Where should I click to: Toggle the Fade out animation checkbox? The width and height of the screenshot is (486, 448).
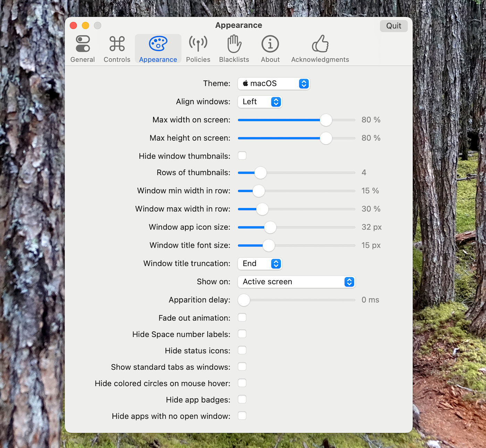coord(242,317)
